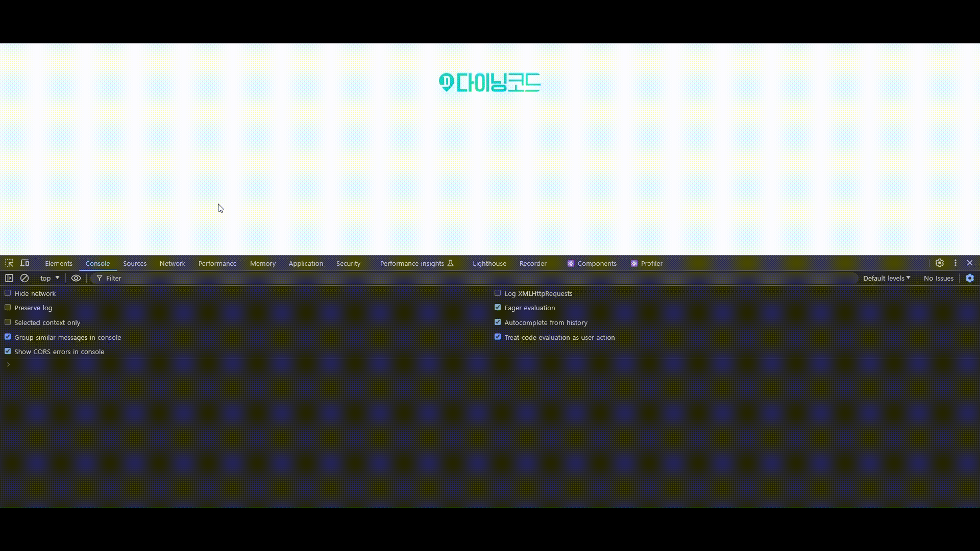Expand the Default levels dropdown
This screenshot has width=980, height=551.
(886, 278)
